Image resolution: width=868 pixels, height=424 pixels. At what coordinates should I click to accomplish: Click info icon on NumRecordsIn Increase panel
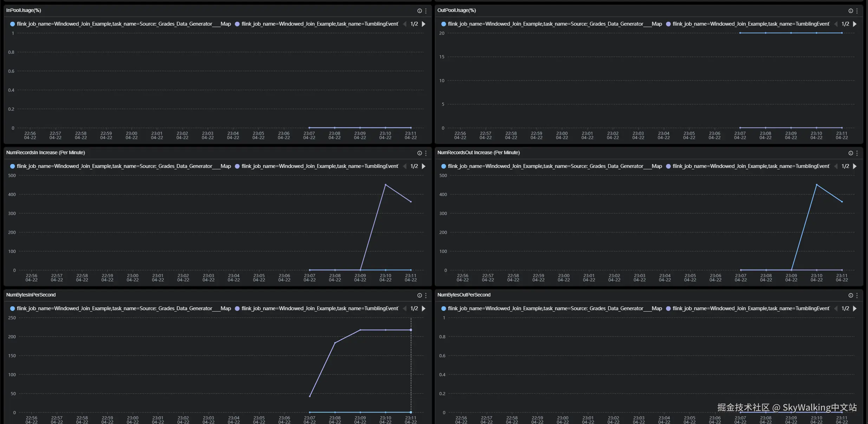419,153
